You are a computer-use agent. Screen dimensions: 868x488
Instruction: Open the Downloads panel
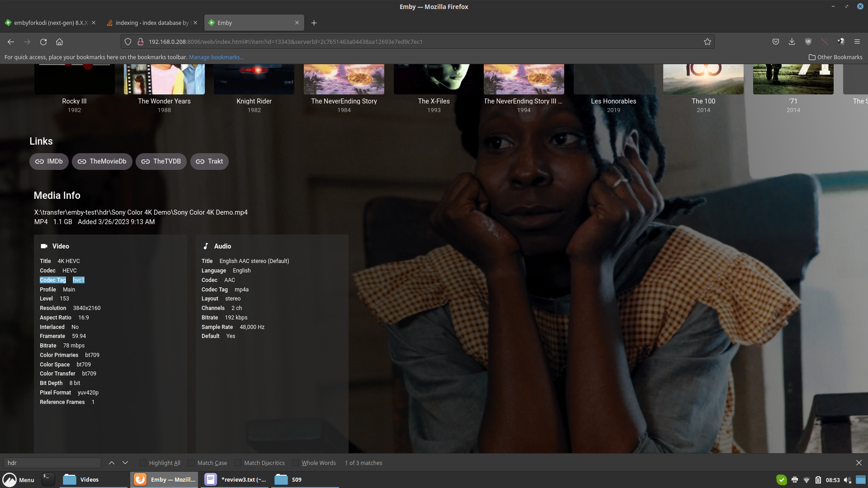pos(792,42)
